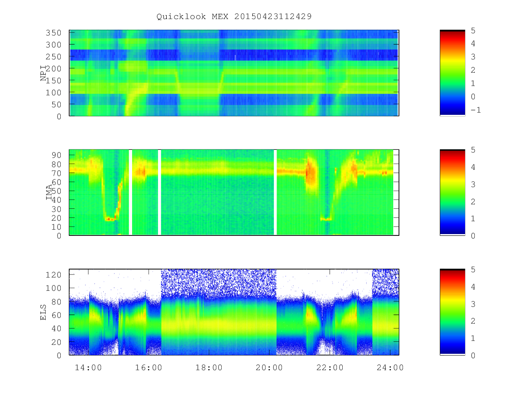Click the "5" label on IMA color bar
The height and width of the screenshot is (399, 532).
click(x=473, y=150)
